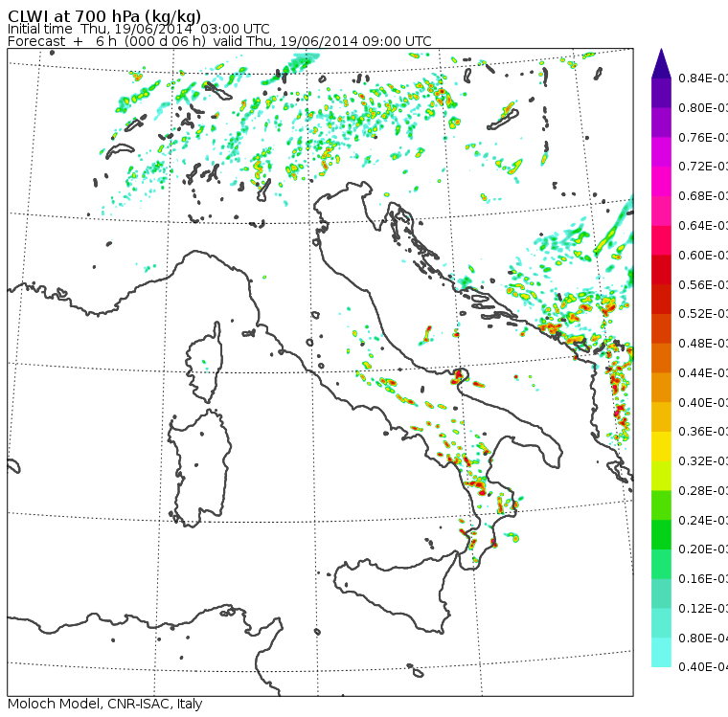Pick the light cyan band between 0.40E-04 and 0.80E-04

click(662, 653)
